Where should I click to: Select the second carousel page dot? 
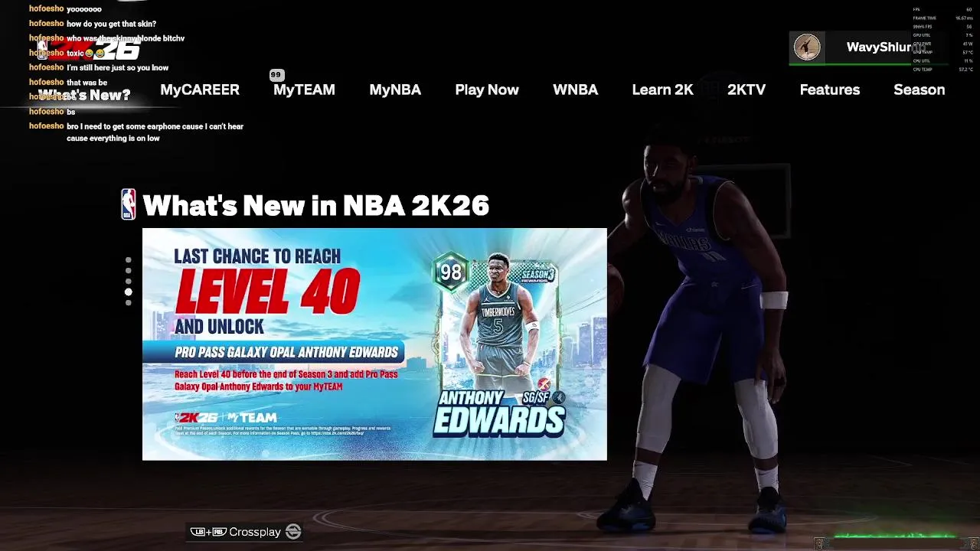[128, 271]
